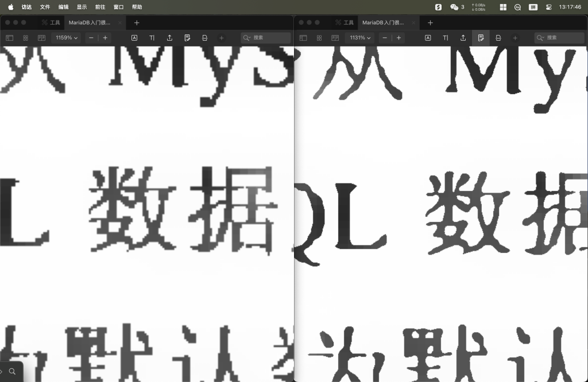Show thumbnail grid in the right window
This screenshot has width=588, height=382.
tap(319, 38)
